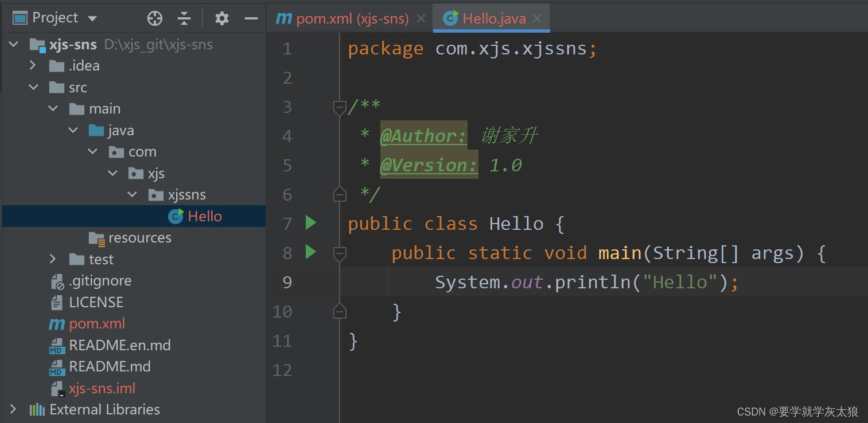
Task: Click the locate/select opened file target icon
Action: tap(155, 18)
